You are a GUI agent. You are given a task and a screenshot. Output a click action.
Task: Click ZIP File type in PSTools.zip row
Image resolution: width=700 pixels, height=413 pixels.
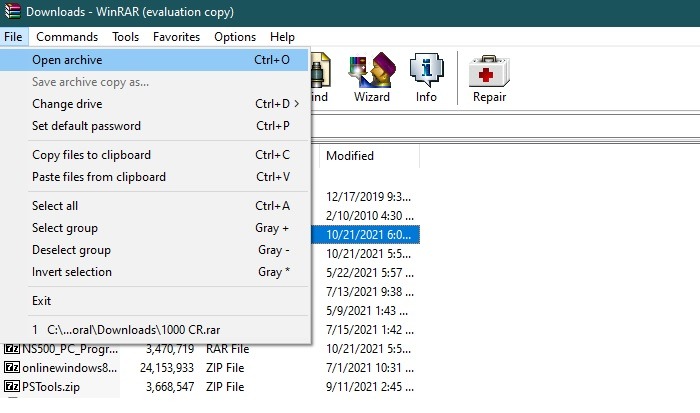225,387
